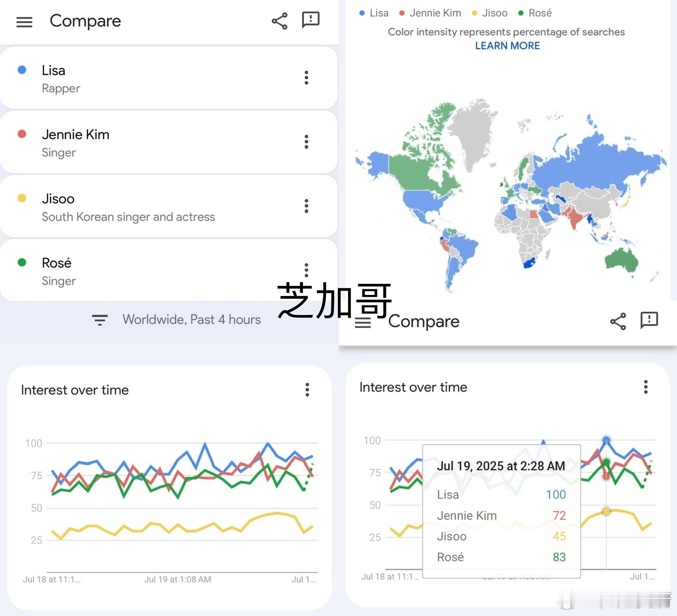Click share icon in lower-right Compare header
The image size is (677, 616).
click(618, 321)
